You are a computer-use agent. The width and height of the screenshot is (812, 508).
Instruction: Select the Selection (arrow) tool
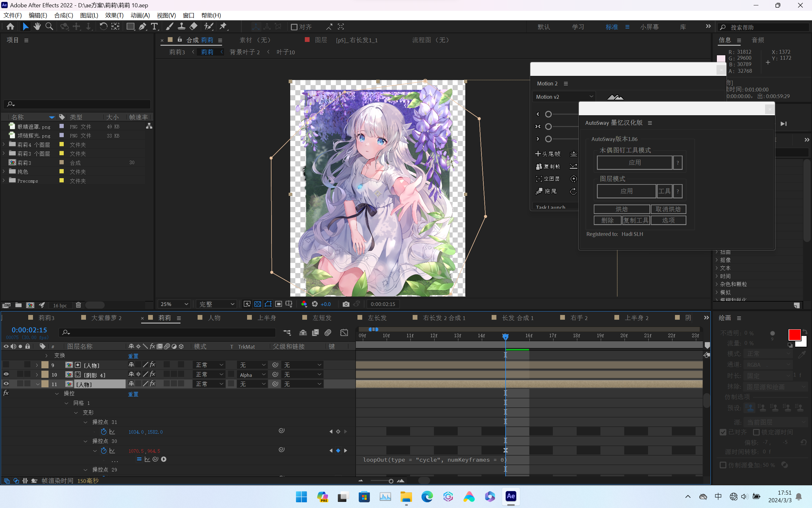(25, 27)
